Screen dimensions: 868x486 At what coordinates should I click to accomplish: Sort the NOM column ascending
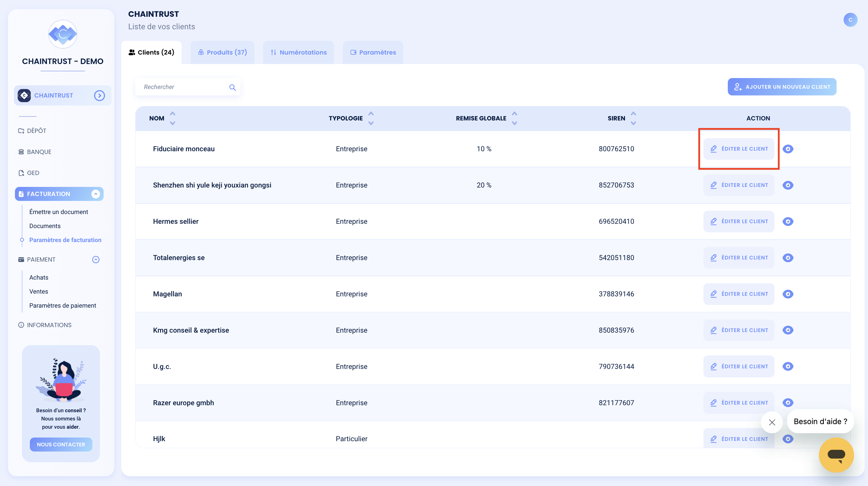pos(173,114)
